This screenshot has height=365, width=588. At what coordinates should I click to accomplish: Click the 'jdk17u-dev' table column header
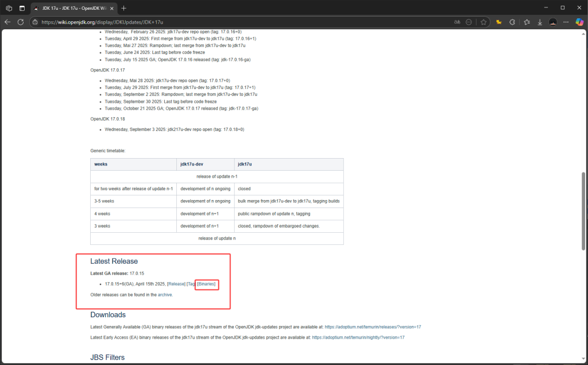coord(206,164)
